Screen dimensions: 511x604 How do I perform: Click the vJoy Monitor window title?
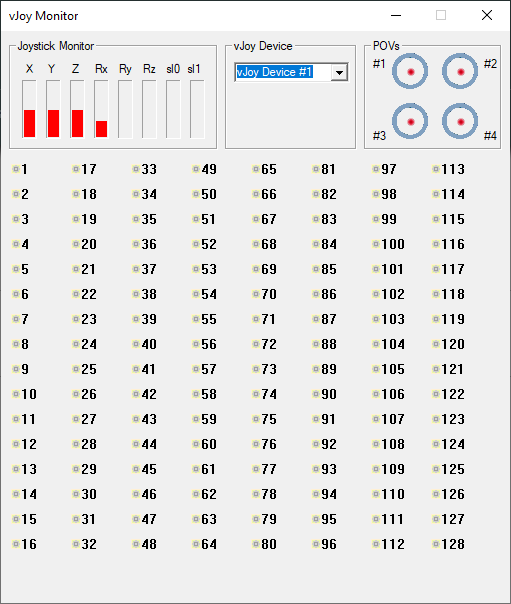[44, 16]
